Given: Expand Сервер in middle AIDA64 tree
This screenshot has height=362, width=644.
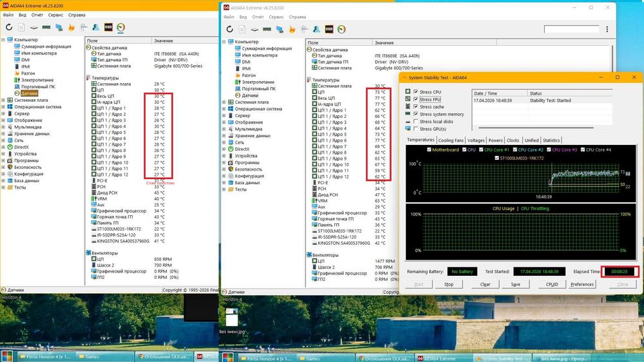Looking at the screenshot, I should point(224,115).
